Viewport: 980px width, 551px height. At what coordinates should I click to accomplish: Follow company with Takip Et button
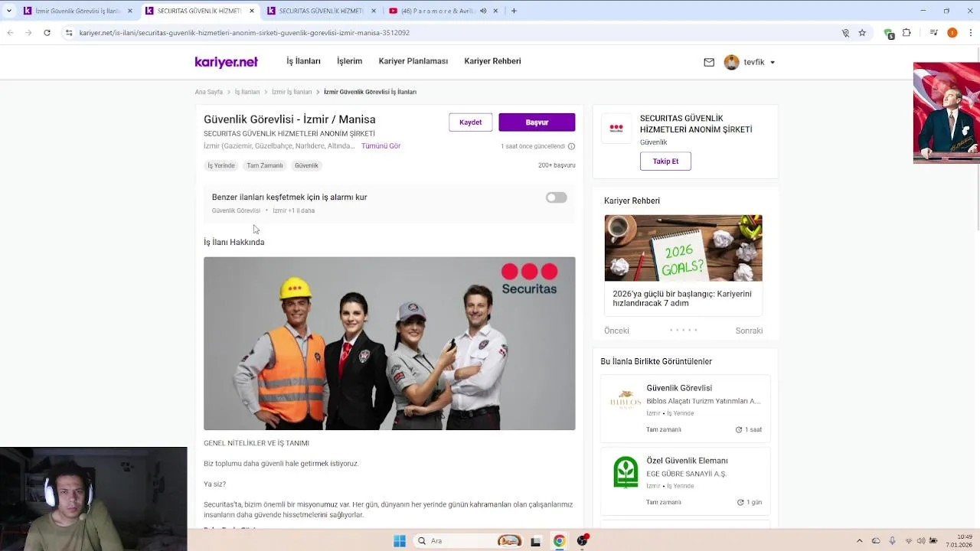point(665,161)
